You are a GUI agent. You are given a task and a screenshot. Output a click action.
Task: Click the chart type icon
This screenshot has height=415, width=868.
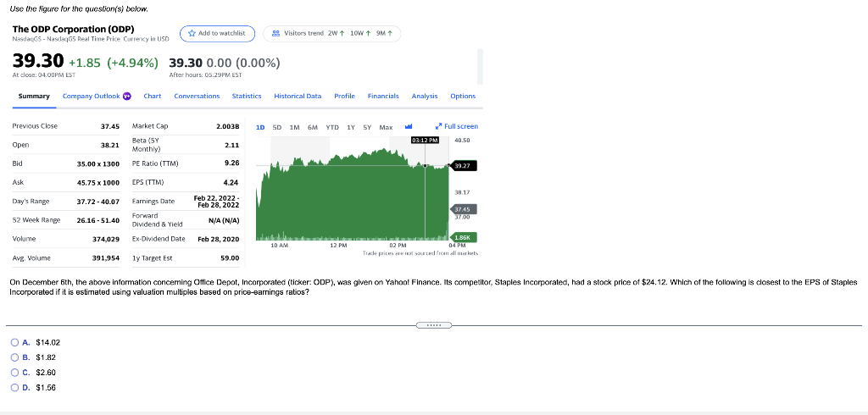pyautogui.click(x=410, y=127)
